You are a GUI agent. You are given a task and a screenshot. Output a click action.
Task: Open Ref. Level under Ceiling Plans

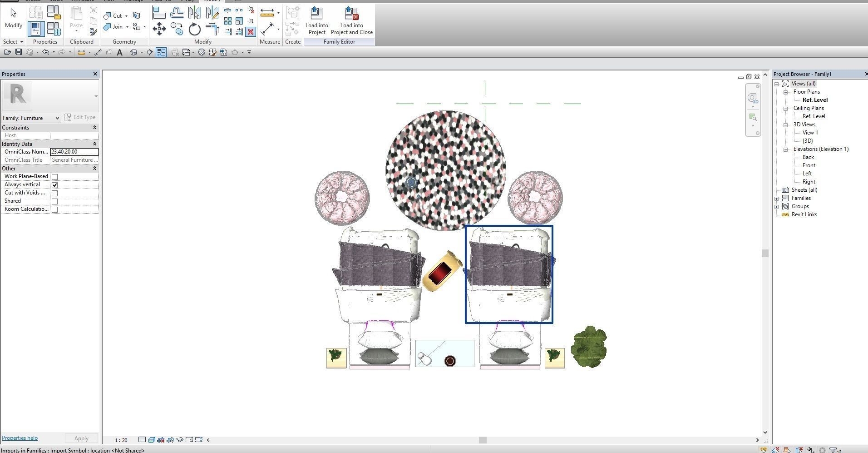pos(814,116)
